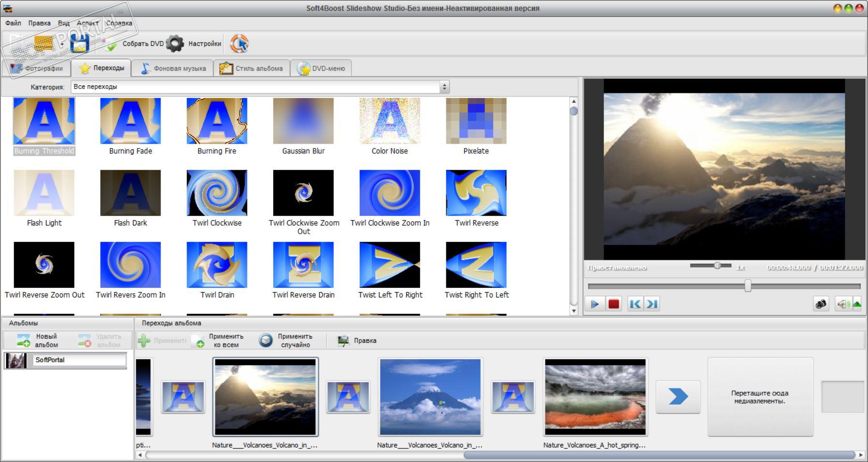Click the Перетащите сюда медиаэлементы drop area
This screenshot has width=868, height=462.
(760, 397)
